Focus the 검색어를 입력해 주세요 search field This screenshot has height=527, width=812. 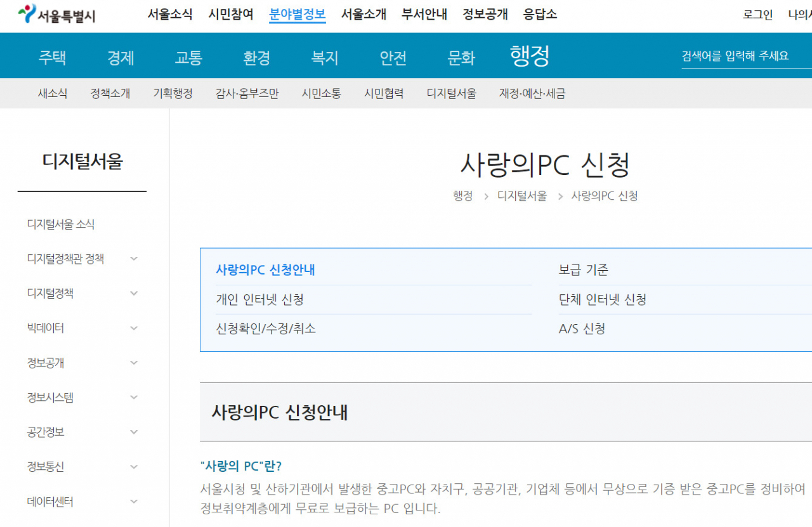(x=747, y=56)
